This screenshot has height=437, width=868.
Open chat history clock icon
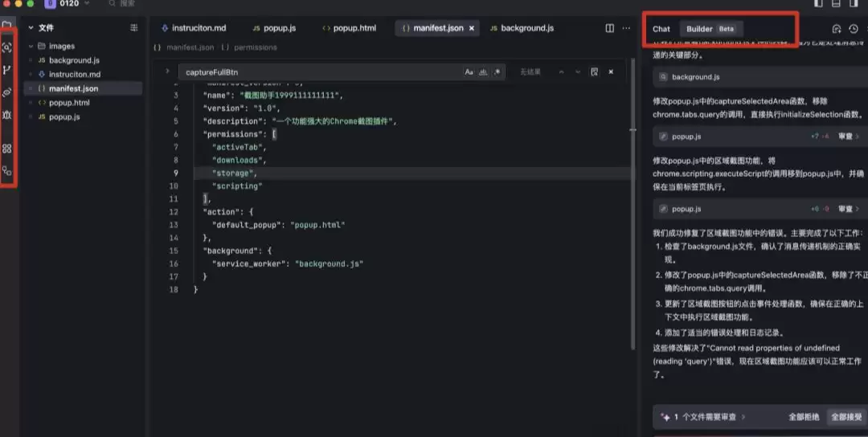point(853,29)
